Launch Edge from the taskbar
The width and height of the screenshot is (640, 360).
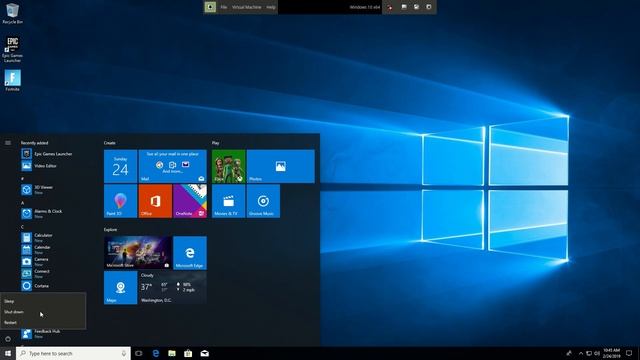(x=156, y=353)
